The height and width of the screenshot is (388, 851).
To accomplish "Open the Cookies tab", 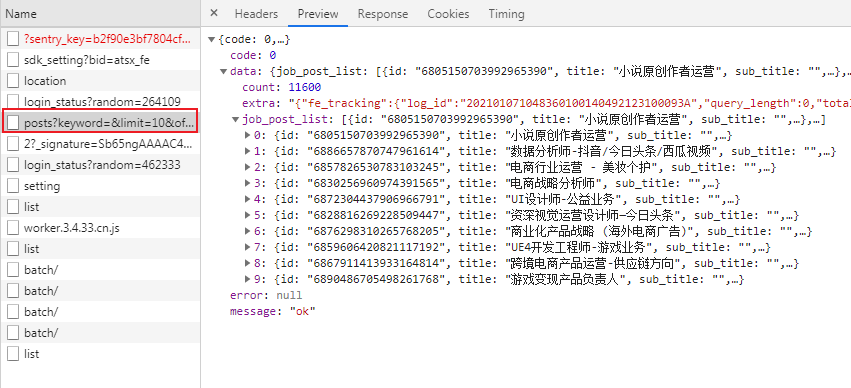I will click(x=448, y=14).
